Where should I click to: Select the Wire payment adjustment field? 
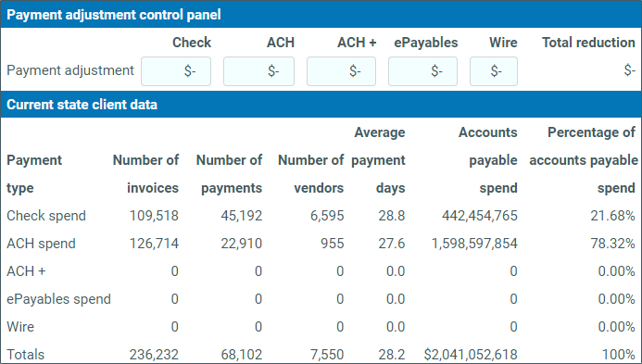tap(494, 71)
